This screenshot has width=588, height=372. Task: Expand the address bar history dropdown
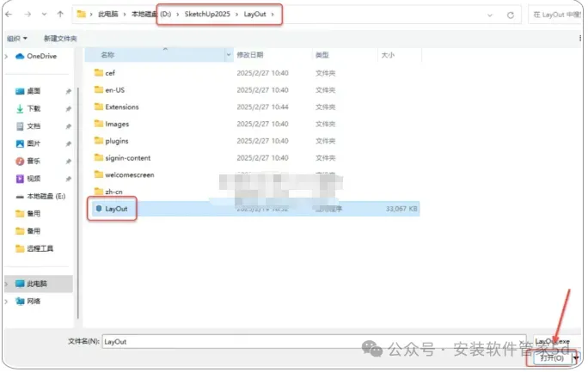tap(490, 15)
